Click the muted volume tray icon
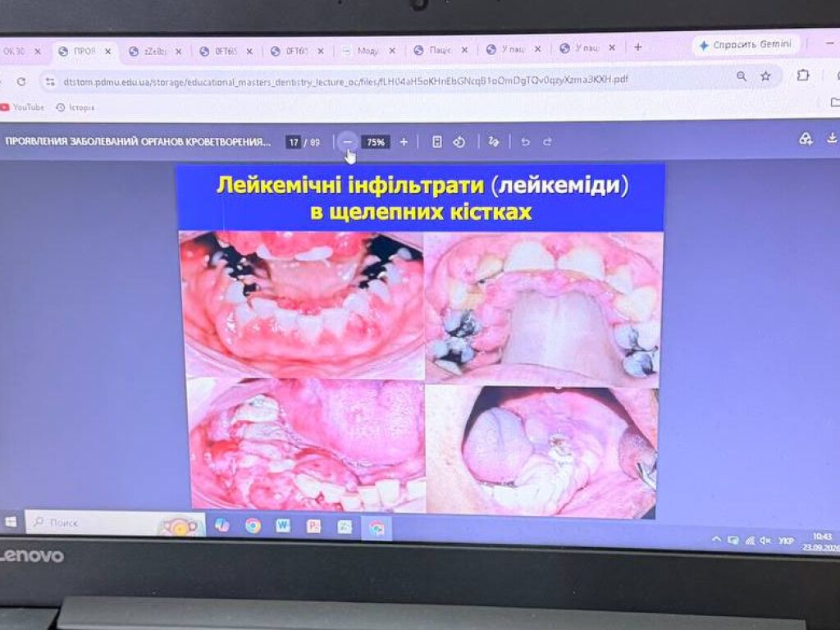840x630 pixels. (765, 541)
